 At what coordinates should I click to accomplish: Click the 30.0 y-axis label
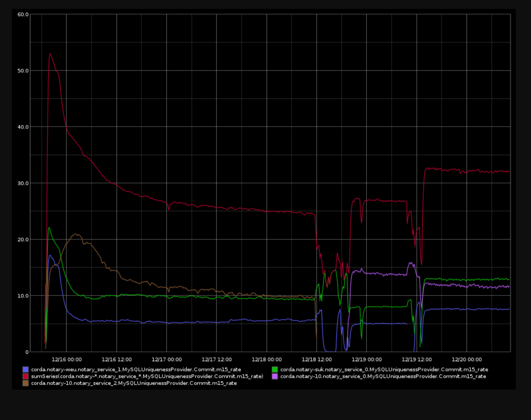pos(23,183)
